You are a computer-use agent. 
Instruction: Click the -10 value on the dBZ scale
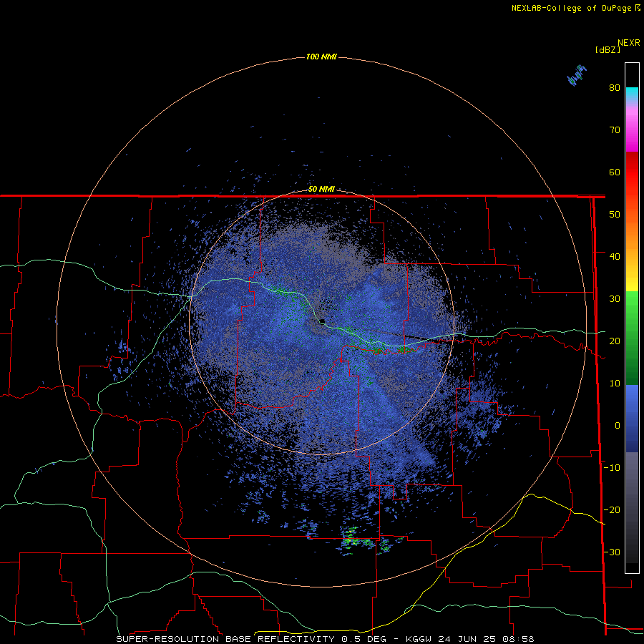[x=612, y=468]
